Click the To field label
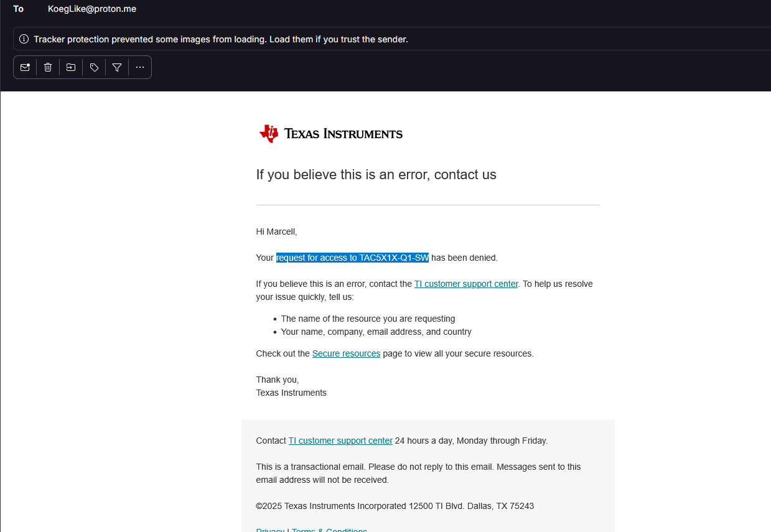771x532 pixels. [18, 9]
